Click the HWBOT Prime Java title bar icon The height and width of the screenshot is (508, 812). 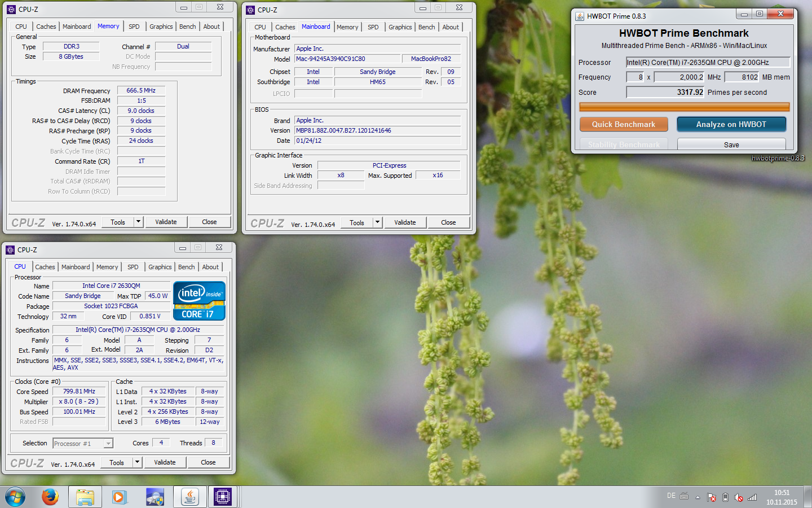(x=580, y=16)
